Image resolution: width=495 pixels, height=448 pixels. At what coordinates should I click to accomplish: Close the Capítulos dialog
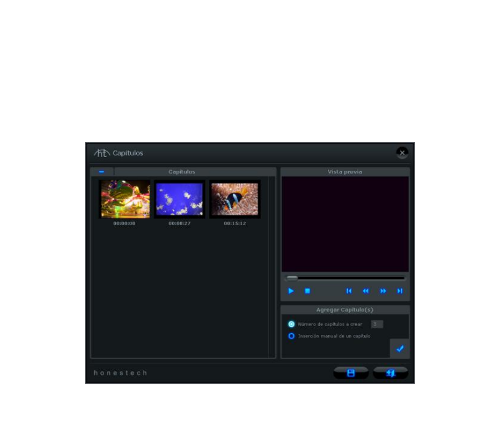[402, 153]
